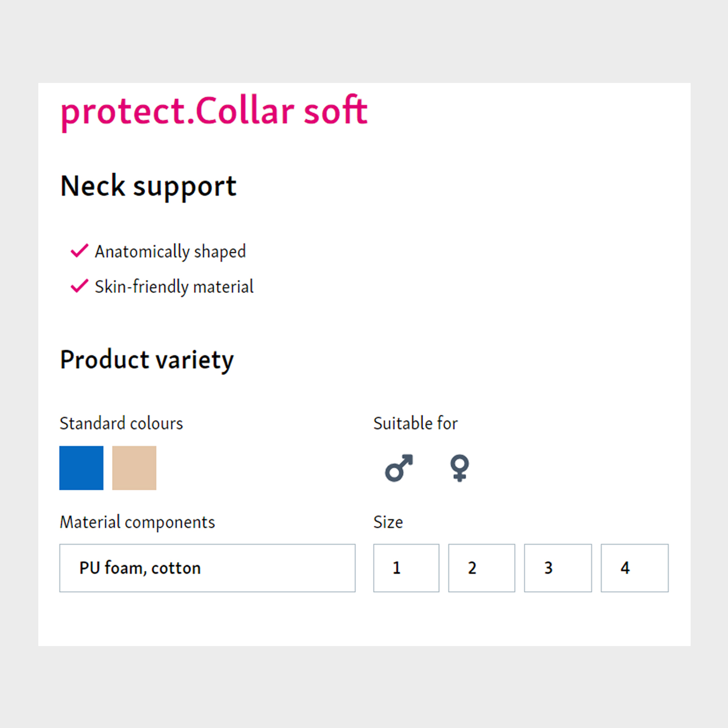The width and height of the screenshot is (728, 728).
Task: Click the Suitable for label
Action: tap(415, 423)
